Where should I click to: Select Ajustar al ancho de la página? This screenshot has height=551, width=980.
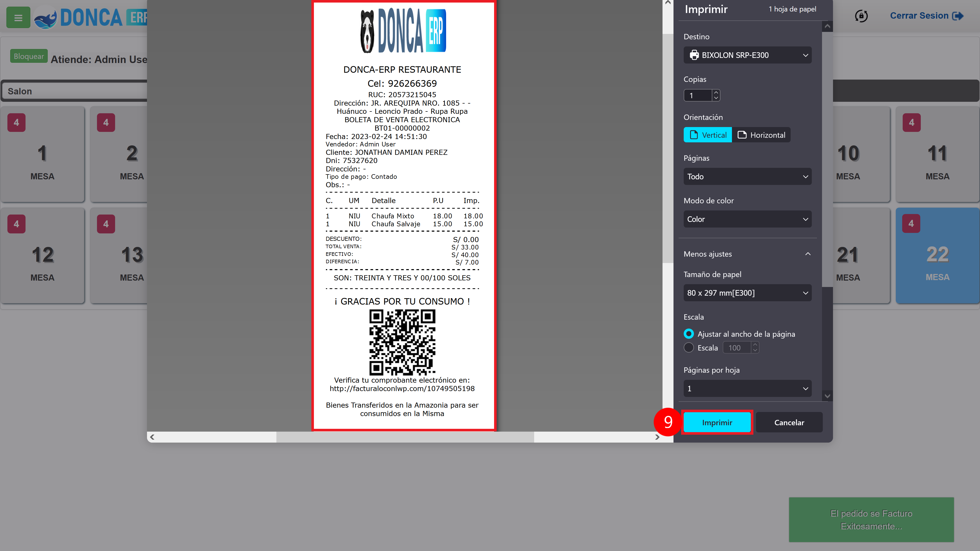pos(689,334)
